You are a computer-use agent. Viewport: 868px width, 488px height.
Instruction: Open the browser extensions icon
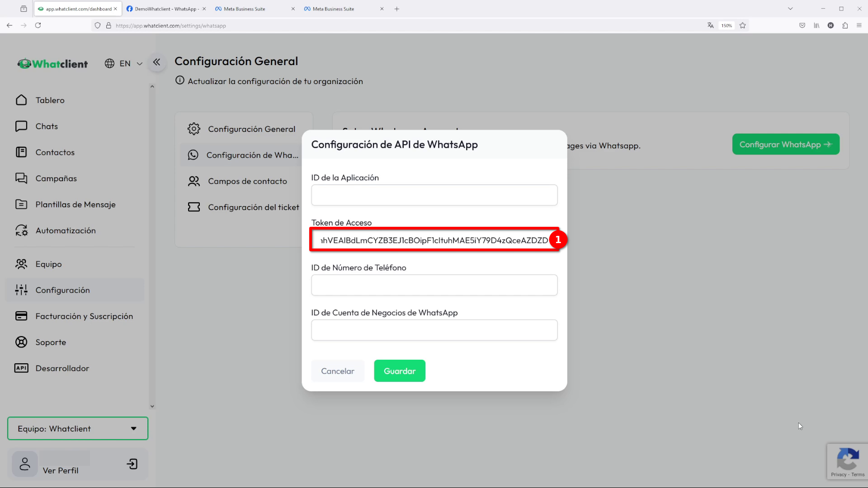point(845,26)
